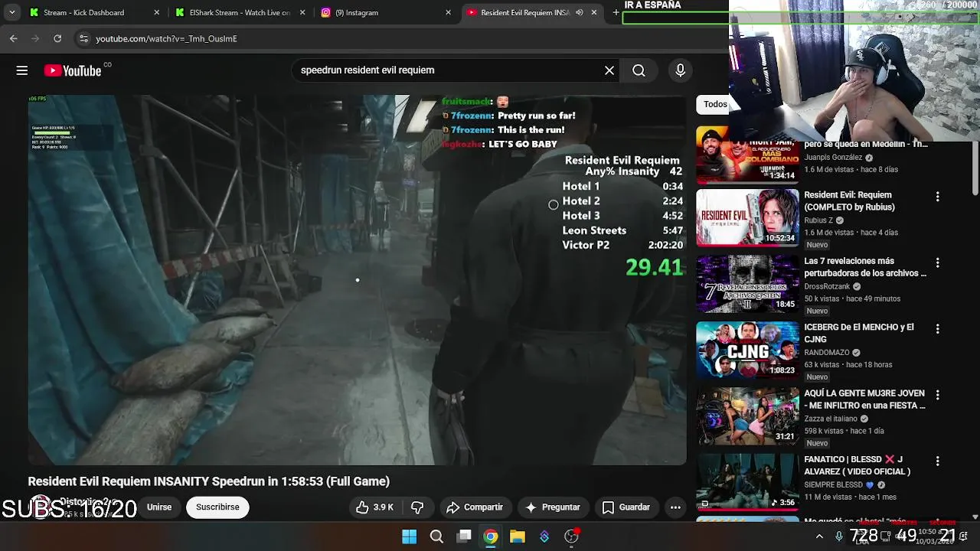Like the video with 3.9 K thumbs up
The image size is (980, 551).
pyautogui.click(x=374, y=507)
